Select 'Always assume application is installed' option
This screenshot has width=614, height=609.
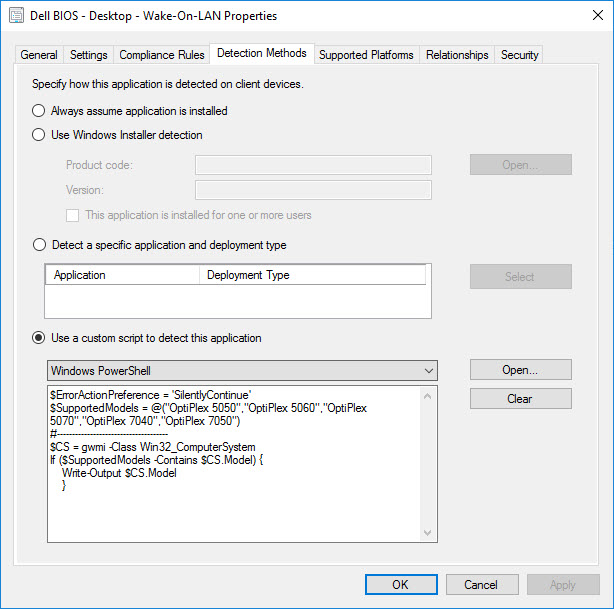(x=39, y=111)
